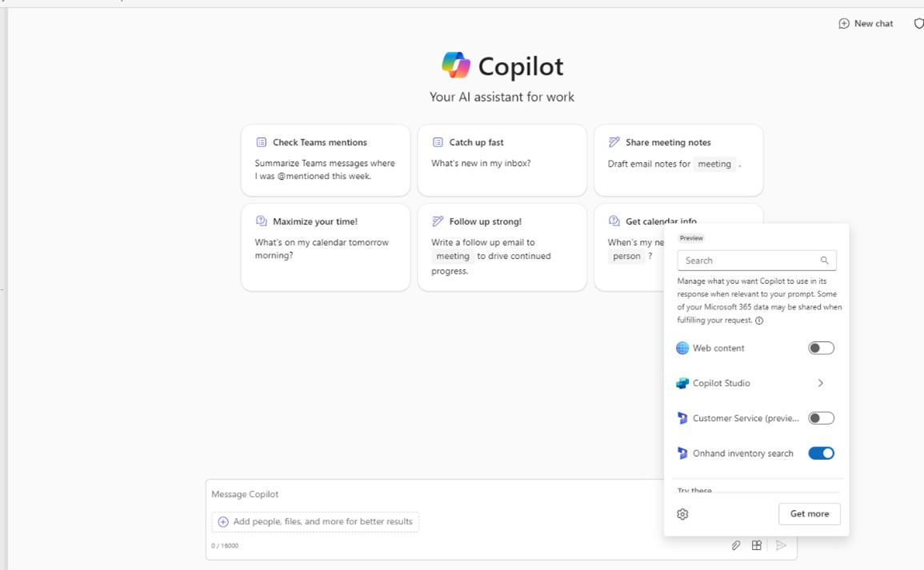Click the Search field in plugins panel
Screen dimensions: 924x570
pos(757,261)
